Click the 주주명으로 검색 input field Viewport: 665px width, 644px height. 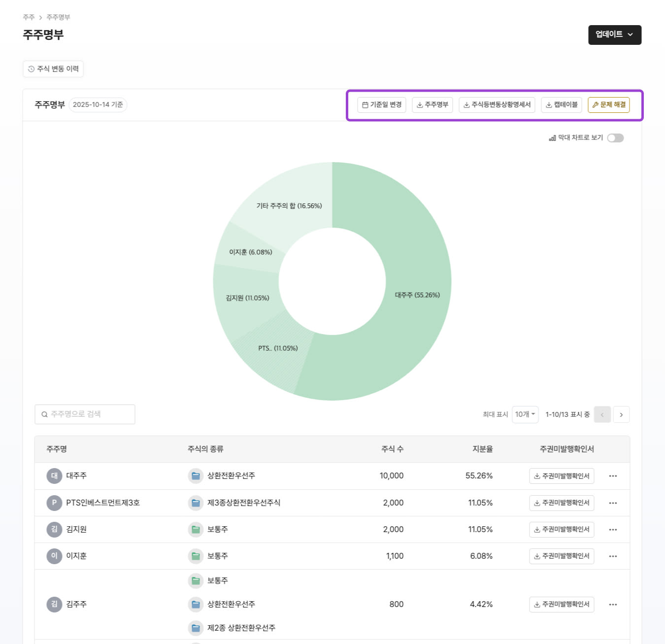point(84,414)
